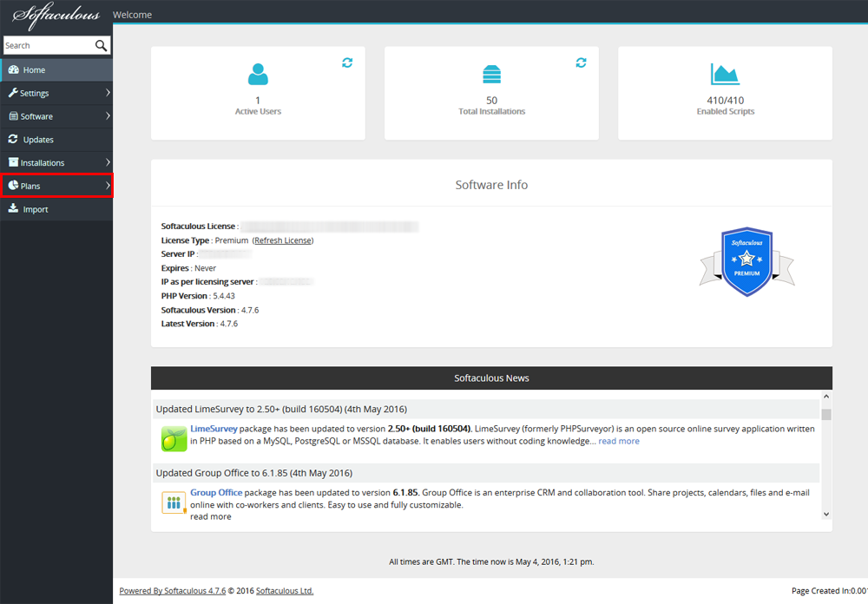Click read more under Group Office
This screenshot has width=868, height=604.
(x=211, y=516)
